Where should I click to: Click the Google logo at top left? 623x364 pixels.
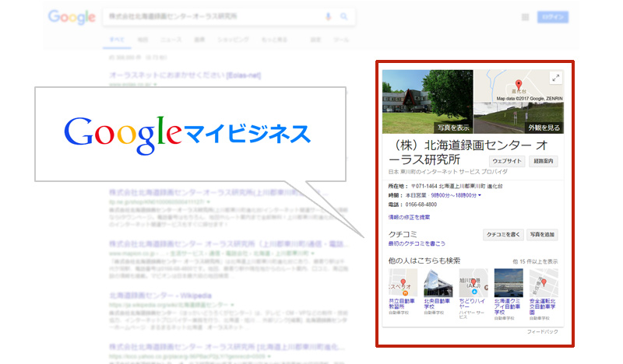click(x=72, y=17)
